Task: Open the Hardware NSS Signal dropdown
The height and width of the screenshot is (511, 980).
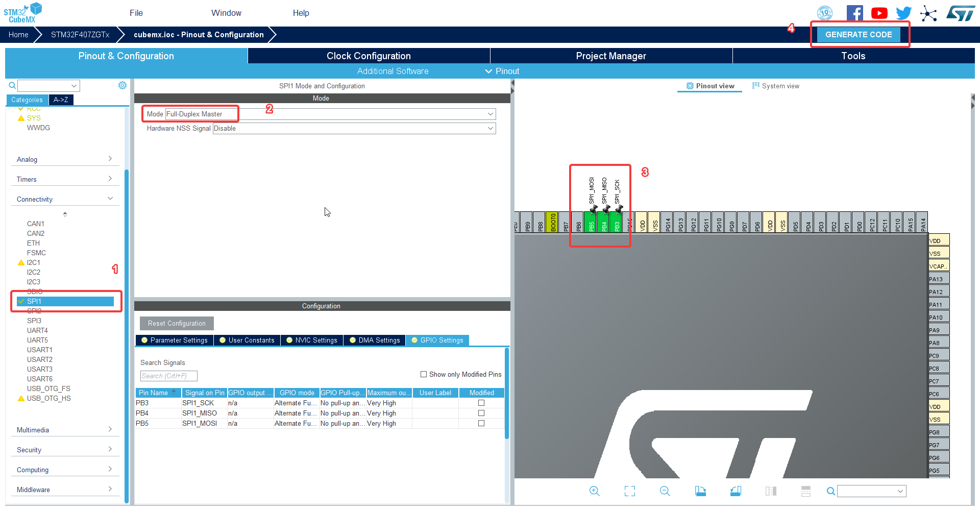Action: point(354,128)
